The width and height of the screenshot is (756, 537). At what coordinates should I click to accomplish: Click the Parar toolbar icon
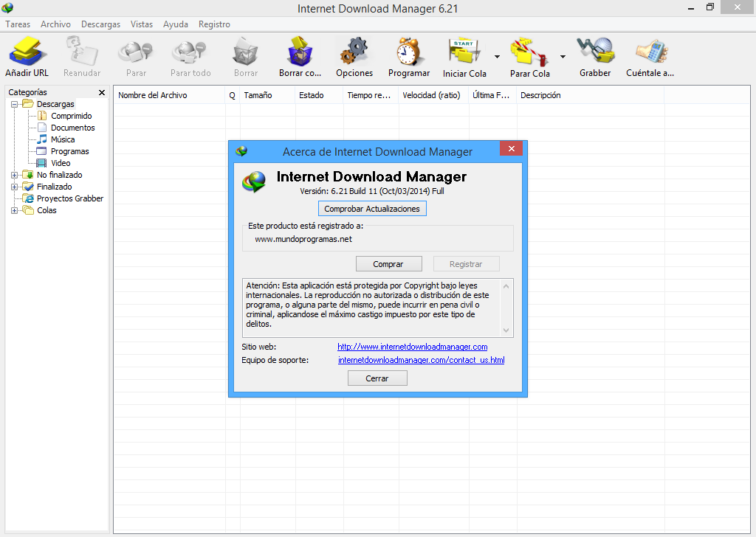(x=136, y=52)
